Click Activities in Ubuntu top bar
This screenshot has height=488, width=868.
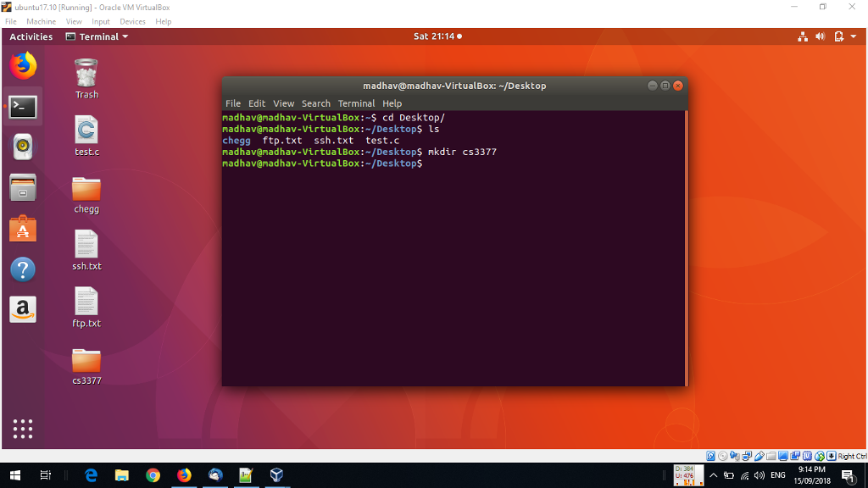[31, 36]
